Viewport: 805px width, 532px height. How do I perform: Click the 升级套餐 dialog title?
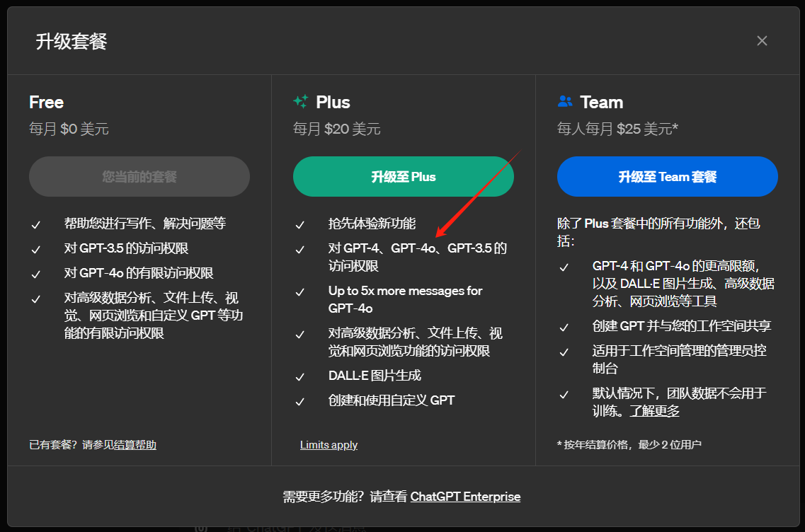click(72, 42)
